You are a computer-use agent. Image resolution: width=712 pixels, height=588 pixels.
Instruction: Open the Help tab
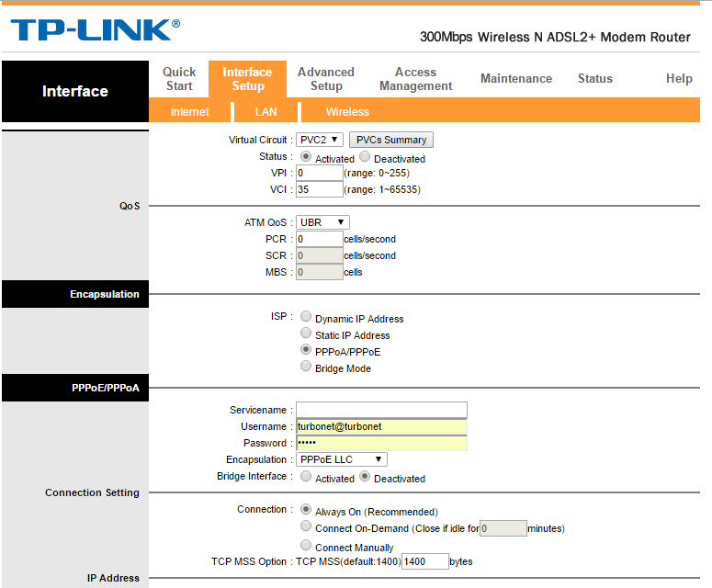point(679,78)
